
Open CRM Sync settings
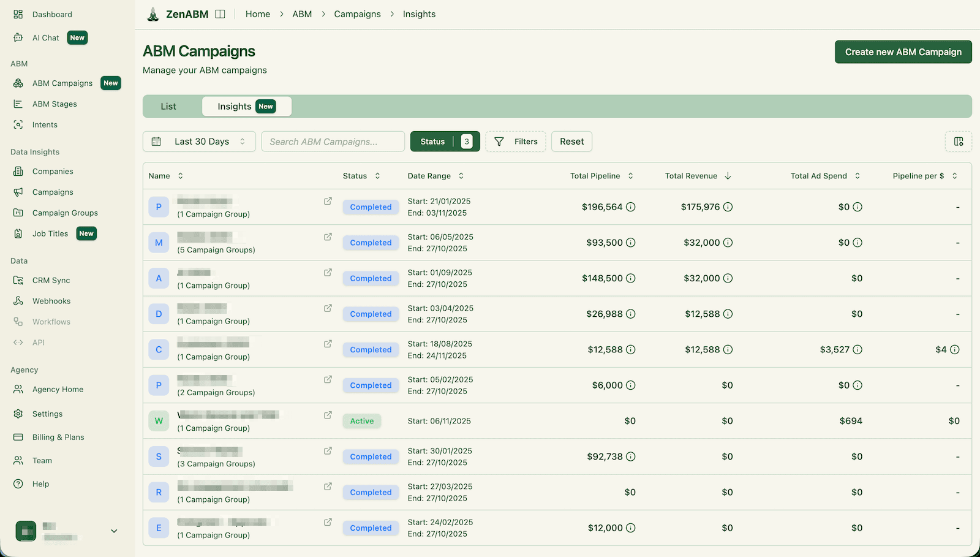tap(51, 280)
